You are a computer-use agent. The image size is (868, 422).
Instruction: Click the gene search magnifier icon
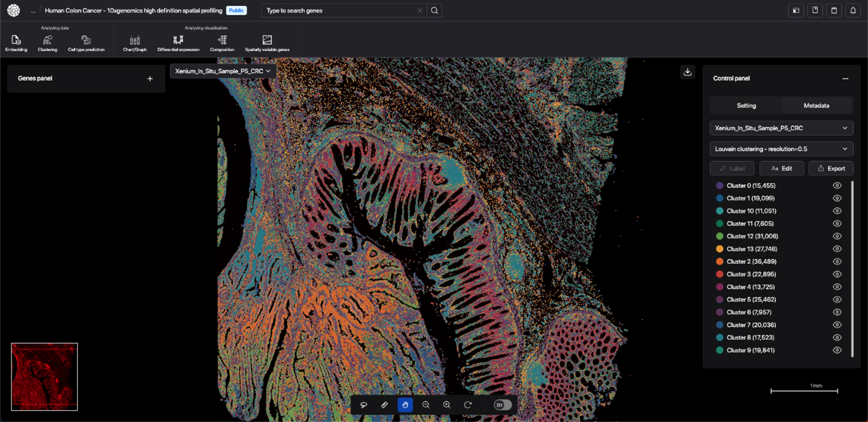(x=435, y=10)
